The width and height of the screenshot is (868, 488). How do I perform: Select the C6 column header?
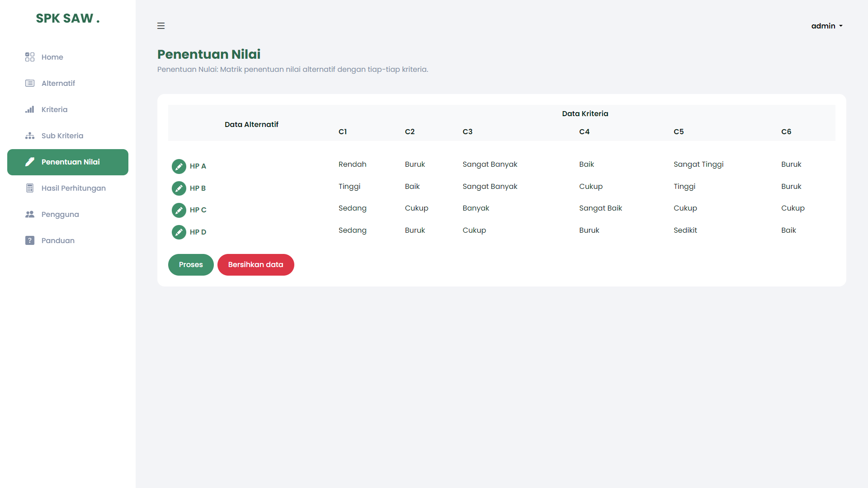786,131
